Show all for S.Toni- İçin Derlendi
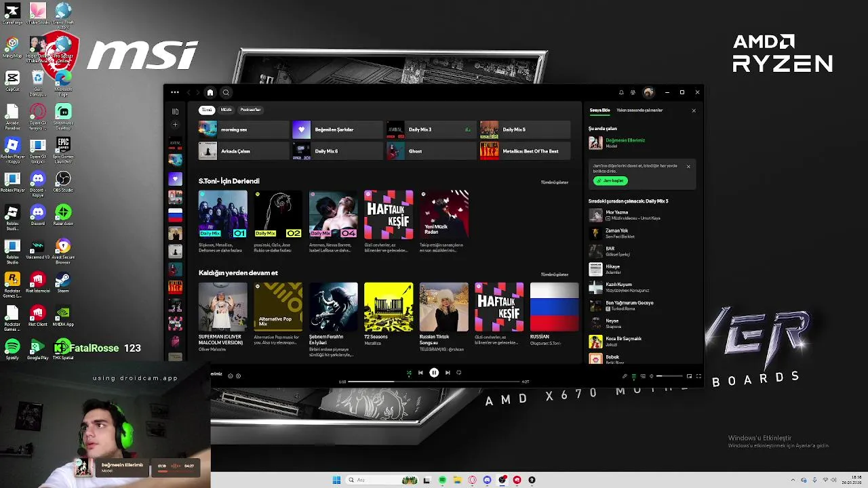 554,182
